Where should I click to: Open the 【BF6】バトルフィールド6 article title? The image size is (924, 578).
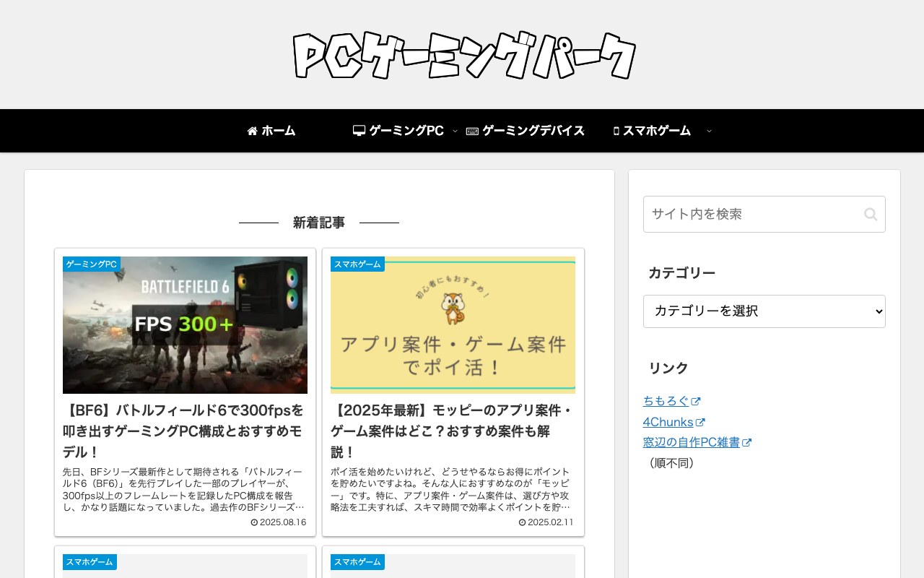(183, 431)
